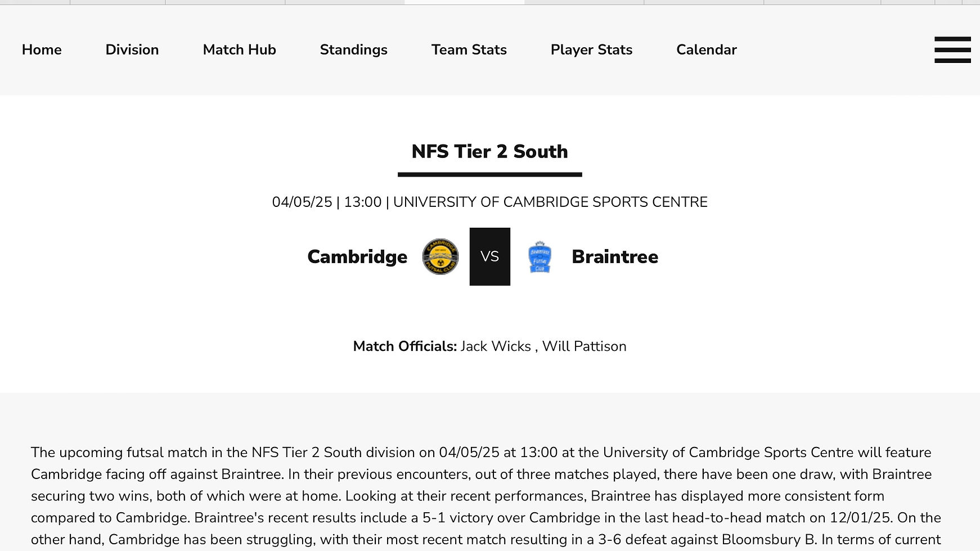Click the Bloomsbury B mention in preview
This screenshot has width=980, height=551.
[768, 539]
